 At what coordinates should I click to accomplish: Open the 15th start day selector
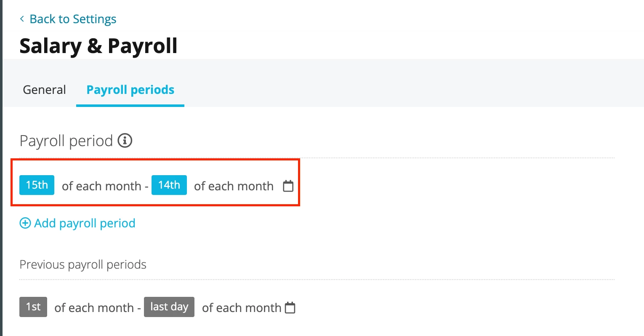pos(37,185)
